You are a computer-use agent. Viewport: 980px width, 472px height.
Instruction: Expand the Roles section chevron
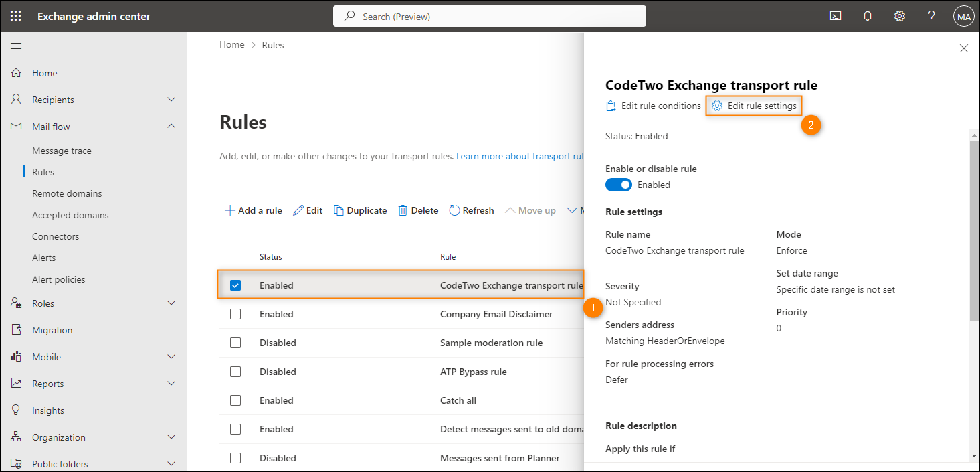coord(171,303)
